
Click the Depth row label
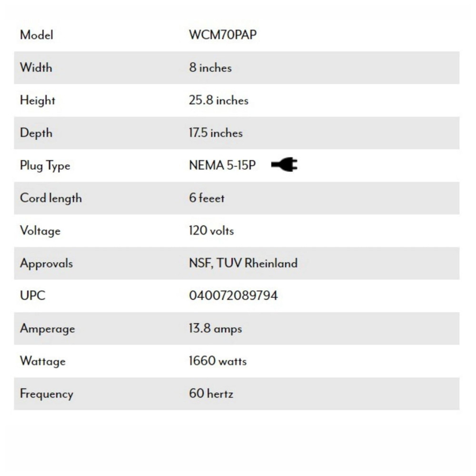[x=36, y=133]
